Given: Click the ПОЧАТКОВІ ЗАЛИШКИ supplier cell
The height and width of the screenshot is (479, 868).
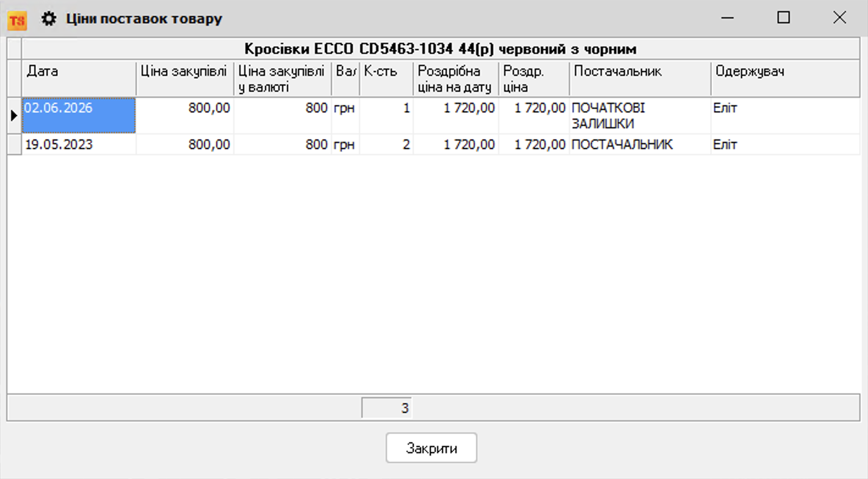Looking at the screenshot, I should pos(640,115).
